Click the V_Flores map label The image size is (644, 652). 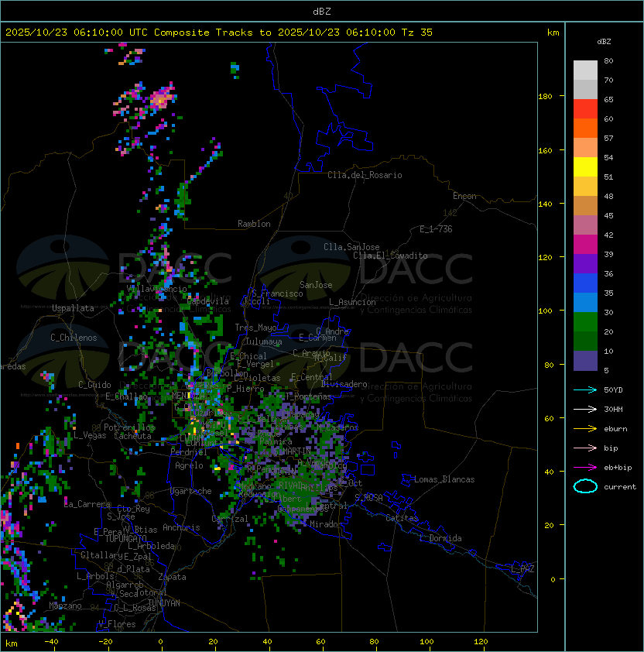117,624
